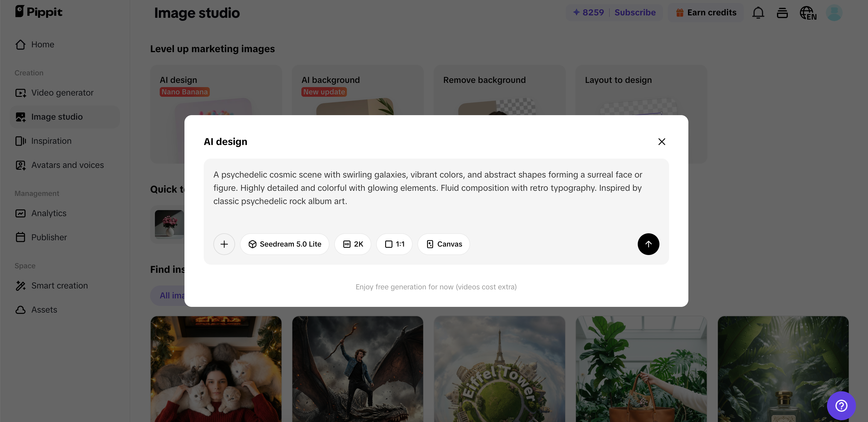Click the plus add-reference button

point(224,244)
